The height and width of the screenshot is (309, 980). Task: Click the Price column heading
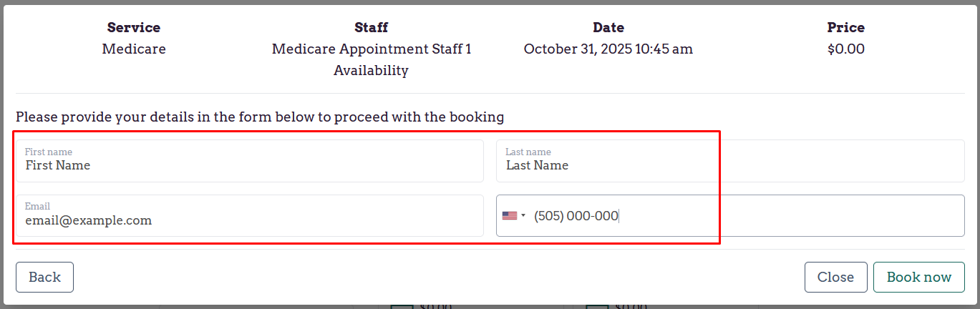(x=846, y=28)
